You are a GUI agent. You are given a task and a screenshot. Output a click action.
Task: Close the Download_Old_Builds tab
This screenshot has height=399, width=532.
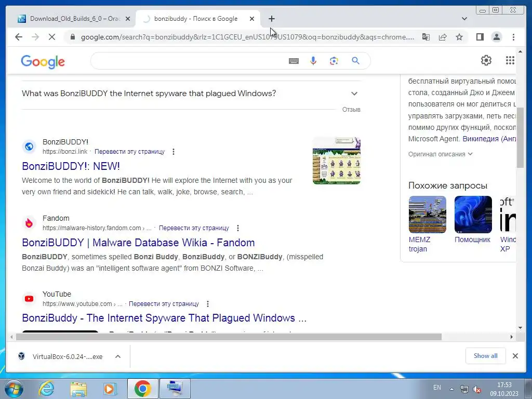pos(128,19)
